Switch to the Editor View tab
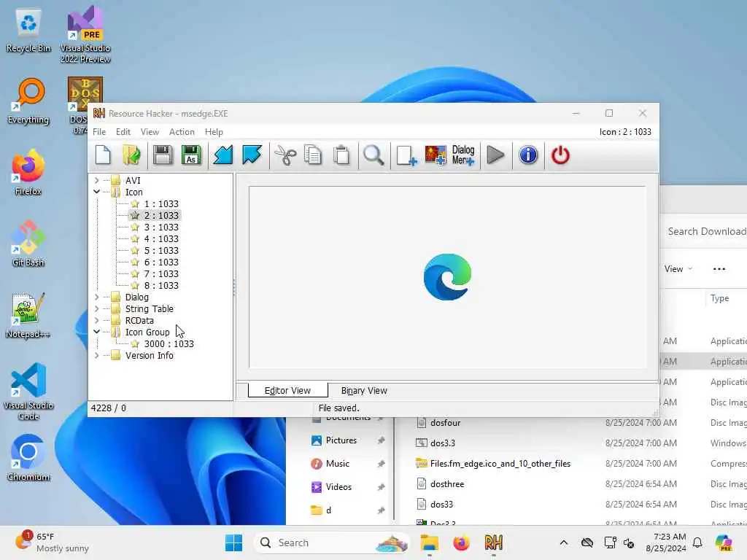 pyautogui.click(x=287, y=391)
